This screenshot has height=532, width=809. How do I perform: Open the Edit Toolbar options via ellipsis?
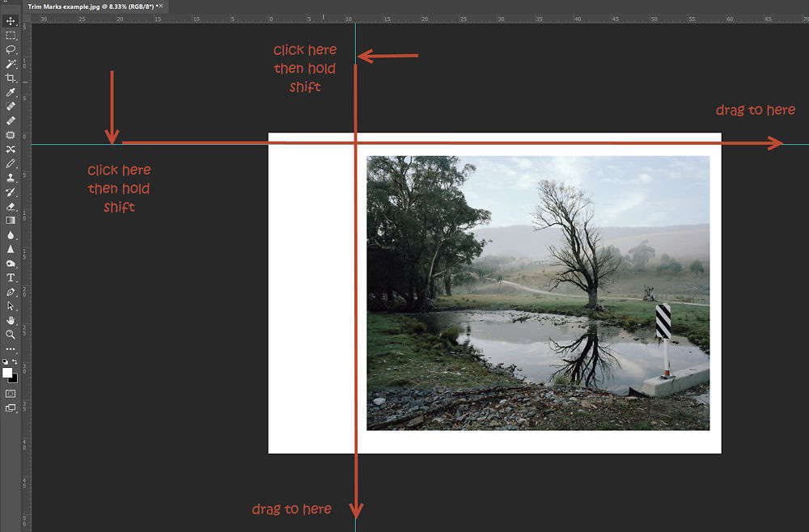coord(11,349)
